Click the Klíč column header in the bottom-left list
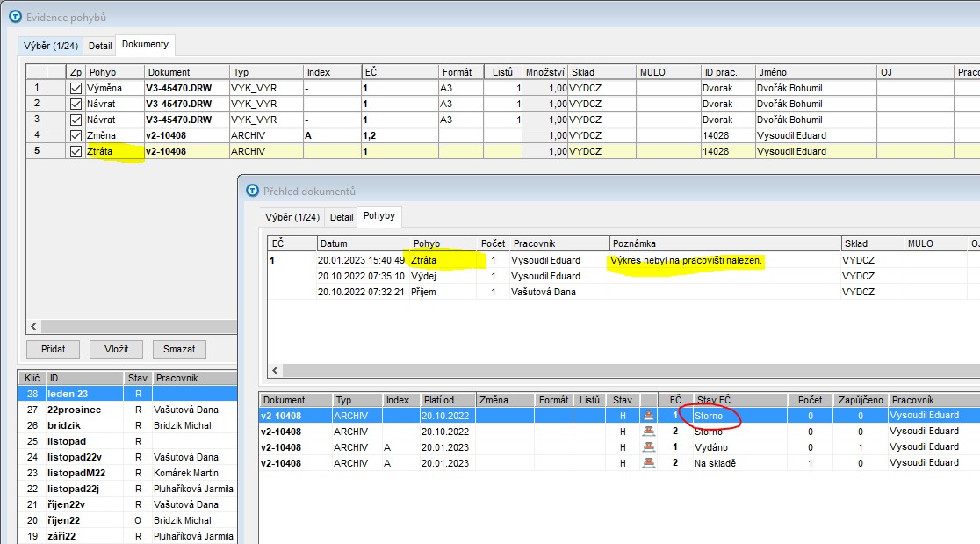The image size is (980, 544). (32, 378)
